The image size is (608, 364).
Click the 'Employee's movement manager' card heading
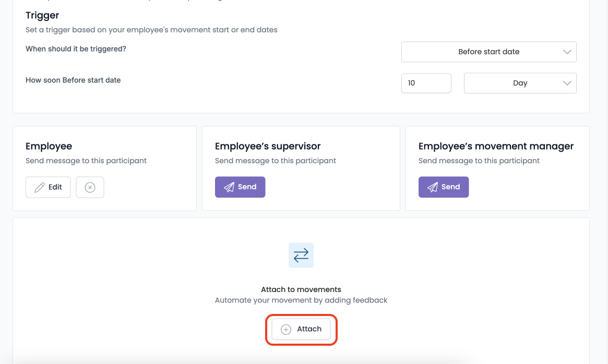(496, 146)
